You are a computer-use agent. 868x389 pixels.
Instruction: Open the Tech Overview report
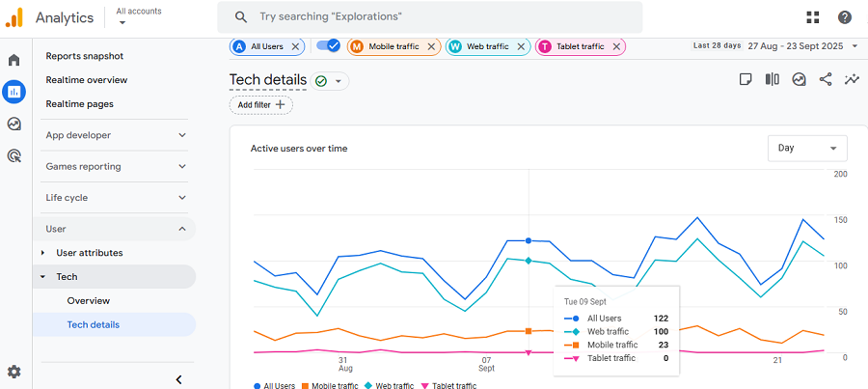pyautogui.click(x=89, y=301)
